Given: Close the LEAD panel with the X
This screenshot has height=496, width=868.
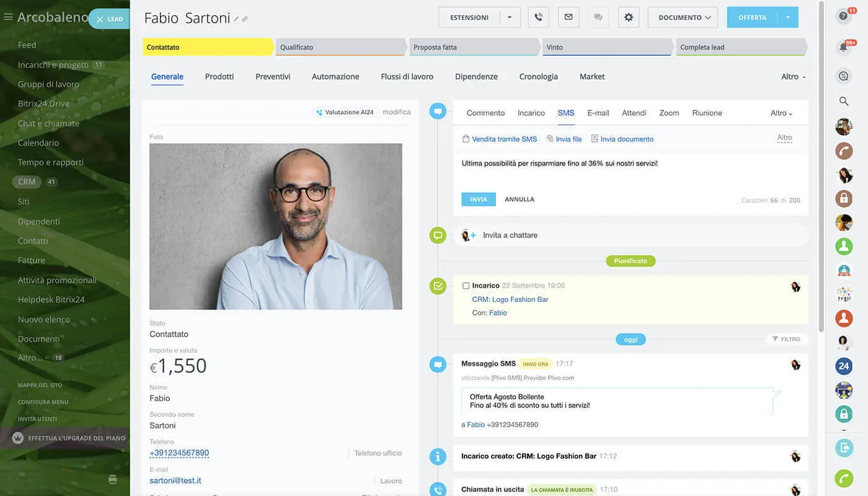Looking at the screenshot, I should tap(100, 19).
